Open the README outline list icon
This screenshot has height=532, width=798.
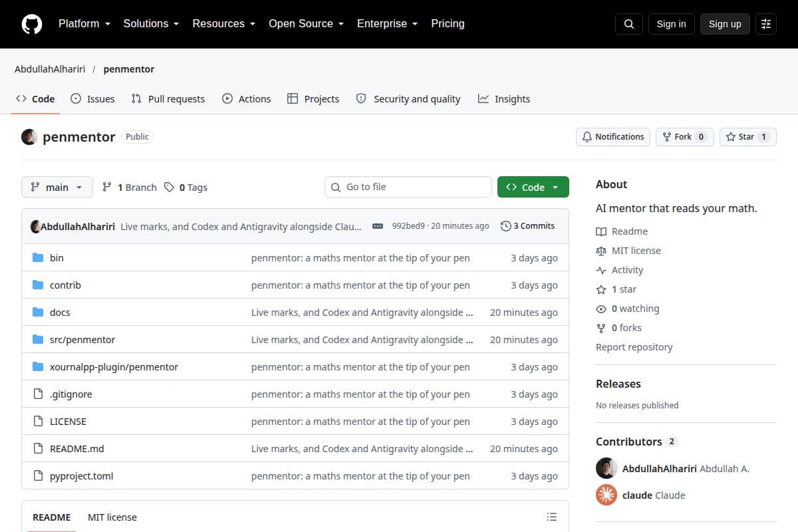pyautogui.click(x=551, y=517)
